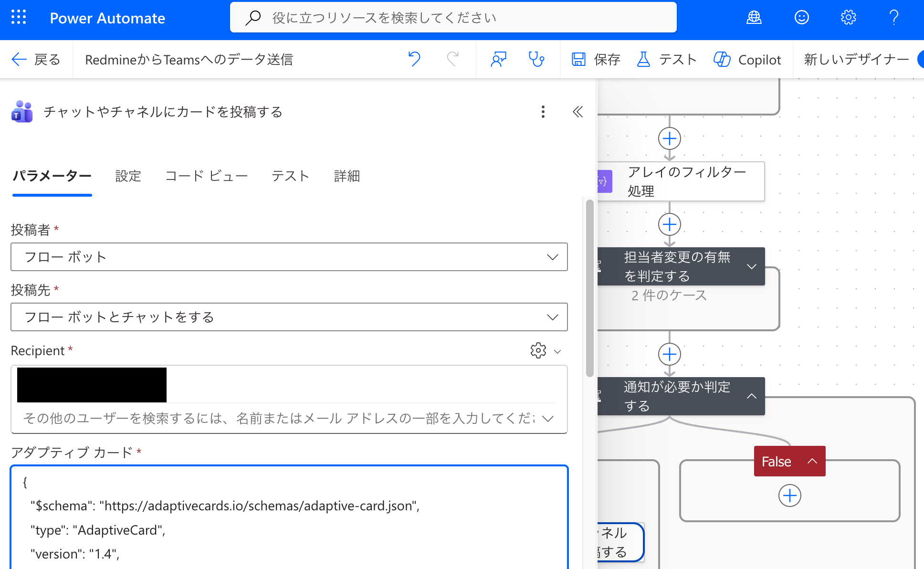Toggle the 新しいデザイナー switch
This screenshot has width=924, height=569.
(x=920, y=60)
